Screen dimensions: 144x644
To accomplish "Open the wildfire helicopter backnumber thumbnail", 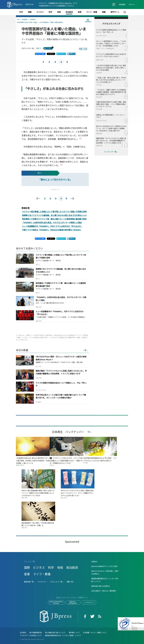I will click(x=33, y=446).
